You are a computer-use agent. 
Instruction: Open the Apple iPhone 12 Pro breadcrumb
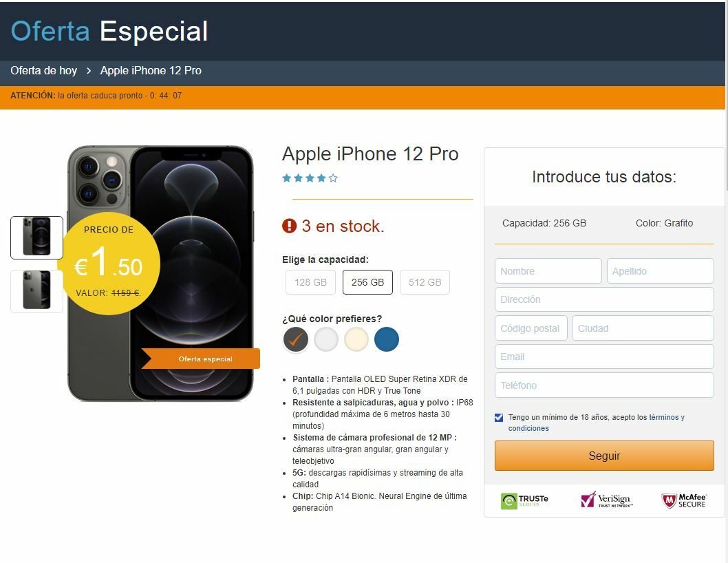pyautogui.click(x=151, y=71)
